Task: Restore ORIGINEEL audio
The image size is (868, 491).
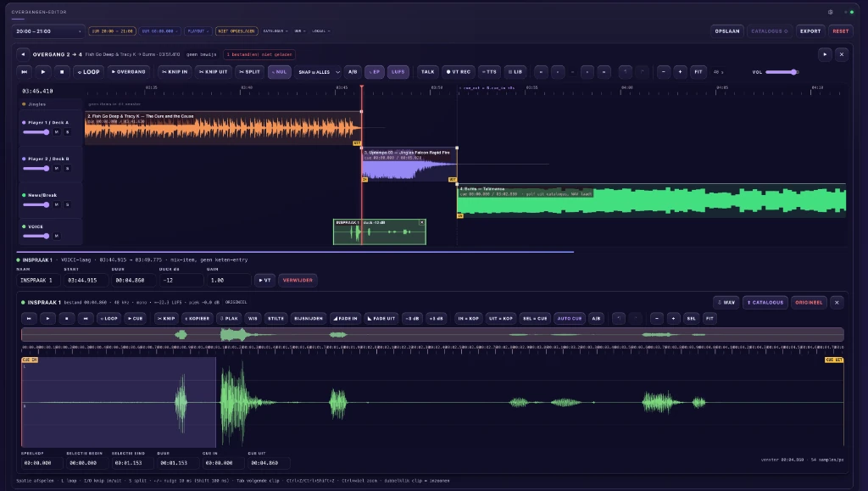Action: 809,303
